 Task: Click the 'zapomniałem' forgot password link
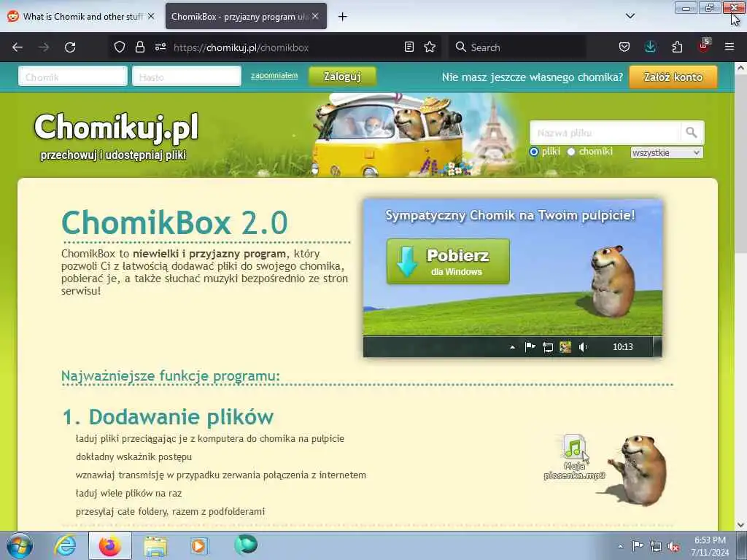(274, 75)
